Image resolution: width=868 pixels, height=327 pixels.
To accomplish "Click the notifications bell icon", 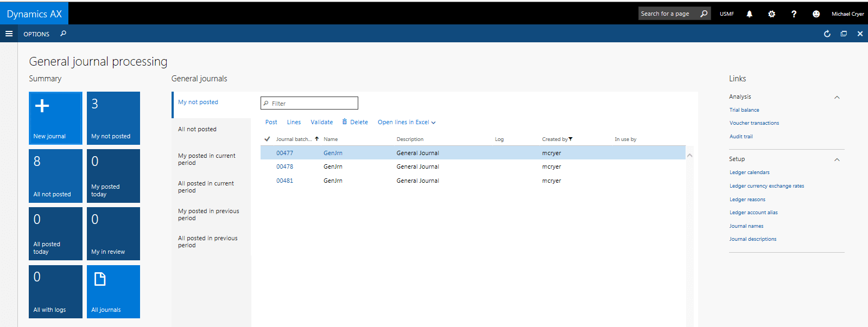I will pos(749,14).
